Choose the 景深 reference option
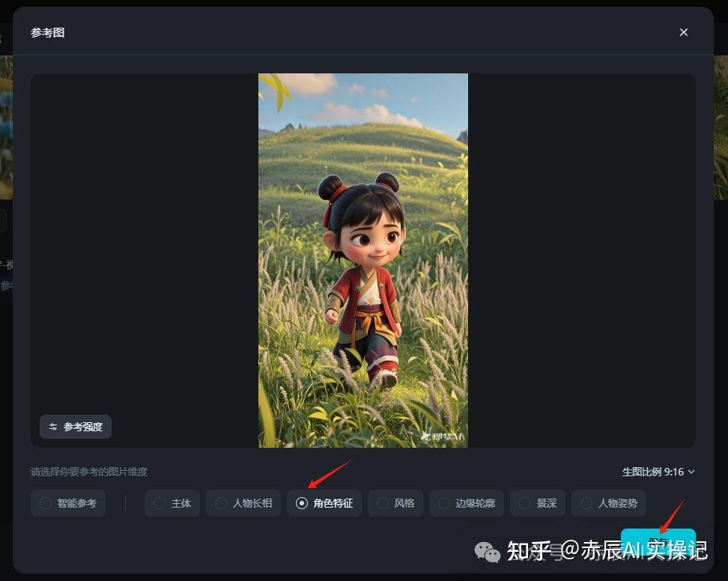 (538, 503)
